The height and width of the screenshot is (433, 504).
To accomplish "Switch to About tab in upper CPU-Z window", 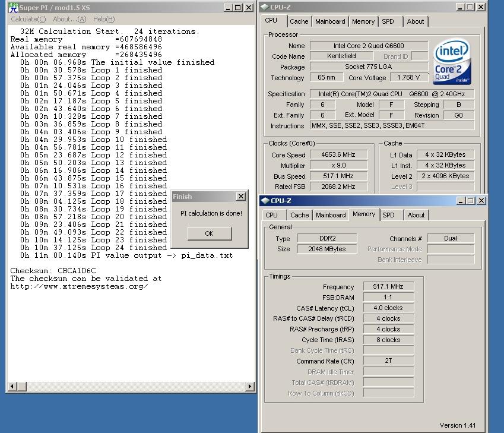I will point(416,21).
